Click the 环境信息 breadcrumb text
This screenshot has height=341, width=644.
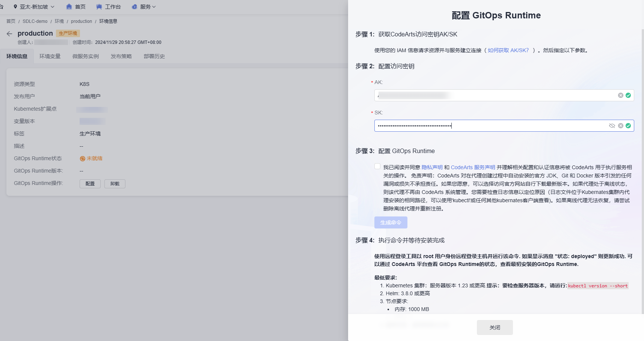[x=108, y=21]
